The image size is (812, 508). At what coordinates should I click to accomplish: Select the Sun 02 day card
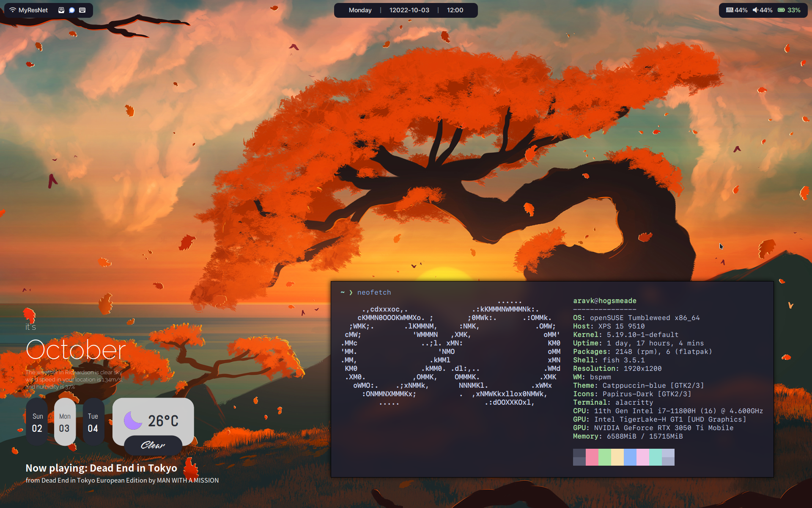pos(37,422)
